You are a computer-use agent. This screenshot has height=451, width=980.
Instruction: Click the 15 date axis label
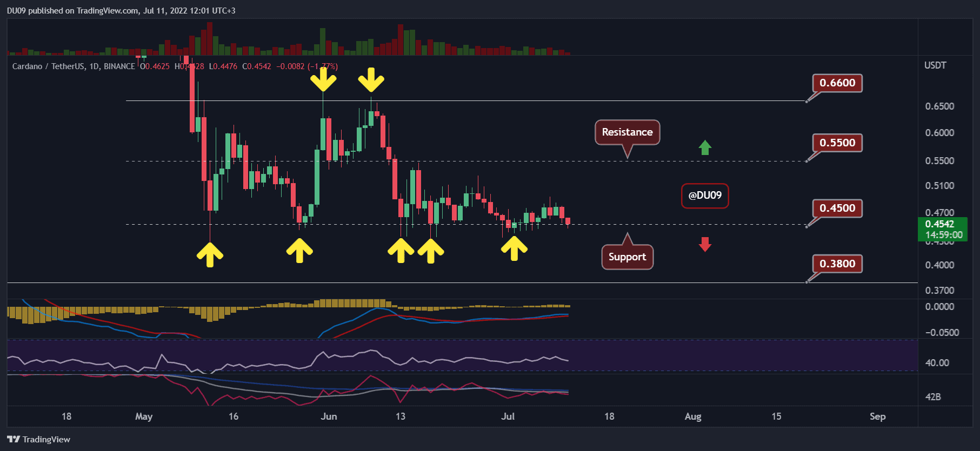tap(776, 416)
